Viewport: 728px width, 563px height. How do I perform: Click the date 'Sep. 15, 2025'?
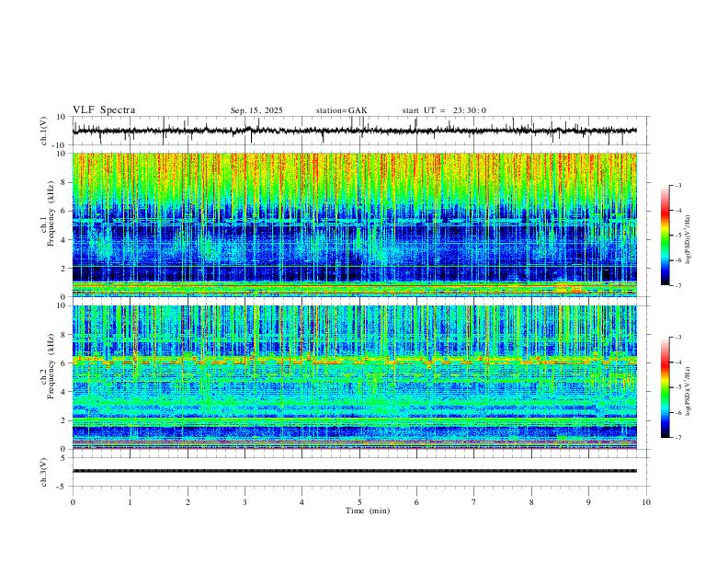(256, 110)
